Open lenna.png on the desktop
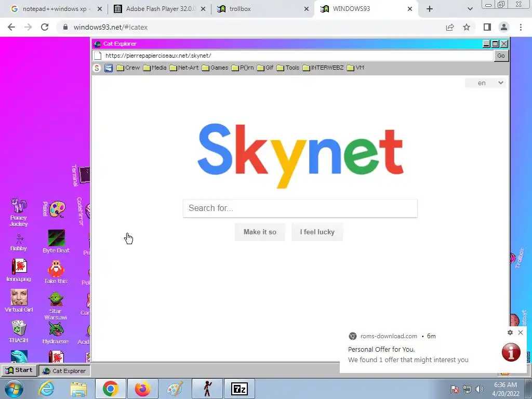Viewport: 532px width, 399px height. [19, 270]
